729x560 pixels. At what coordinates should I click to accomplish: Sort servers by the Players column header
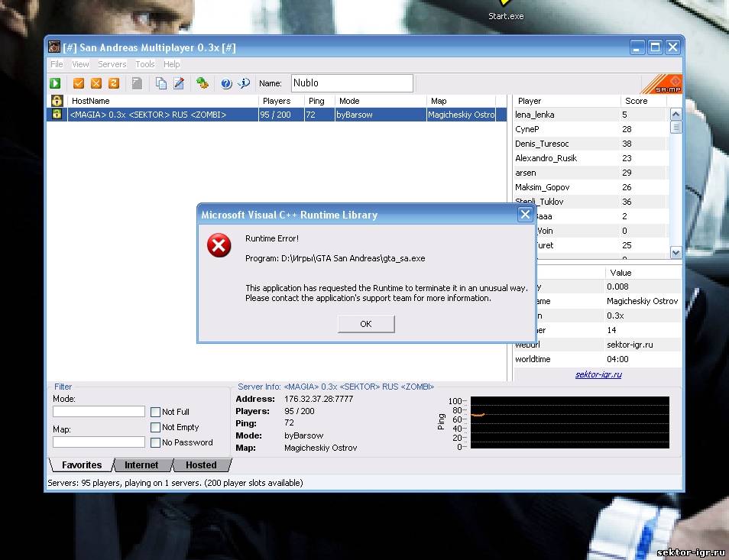280,101
